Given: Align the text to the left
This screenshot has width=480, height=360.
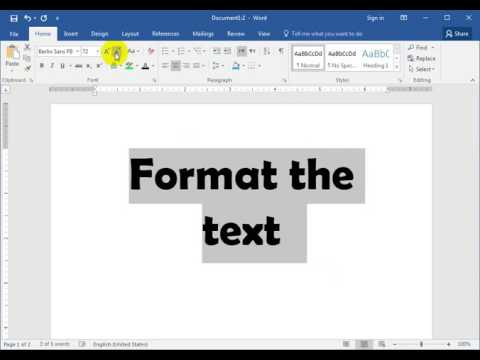Looking at the screenshot, I should click(x=165, y=66).
